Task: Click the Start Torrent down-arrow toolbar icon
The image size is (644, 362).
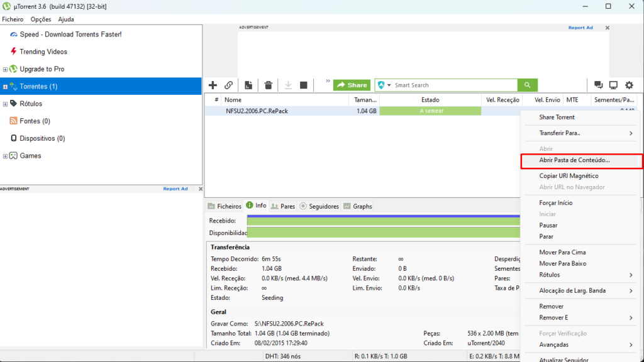Action: [288, 85]
